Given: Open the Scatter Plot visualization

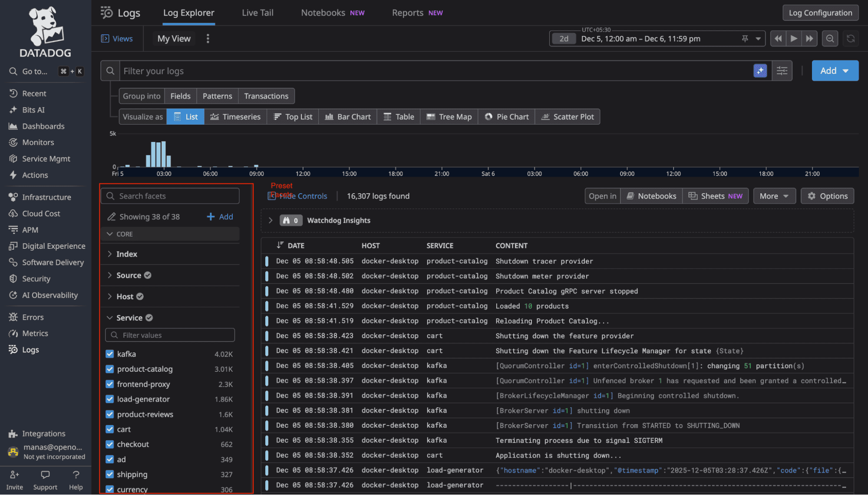Looking at the screenshot, I should (x=567, y=116).
